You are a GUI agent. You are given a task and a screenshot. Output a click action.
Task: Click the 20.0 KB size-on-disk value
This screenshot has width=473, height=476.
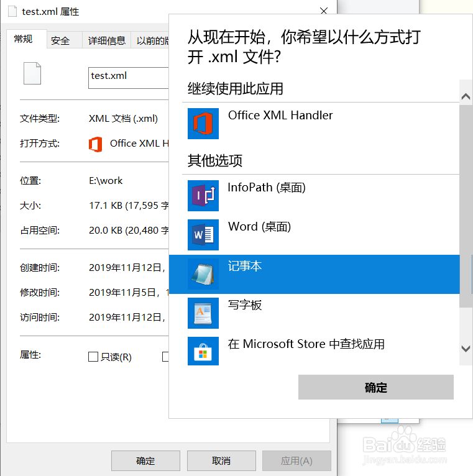(129, 231)
